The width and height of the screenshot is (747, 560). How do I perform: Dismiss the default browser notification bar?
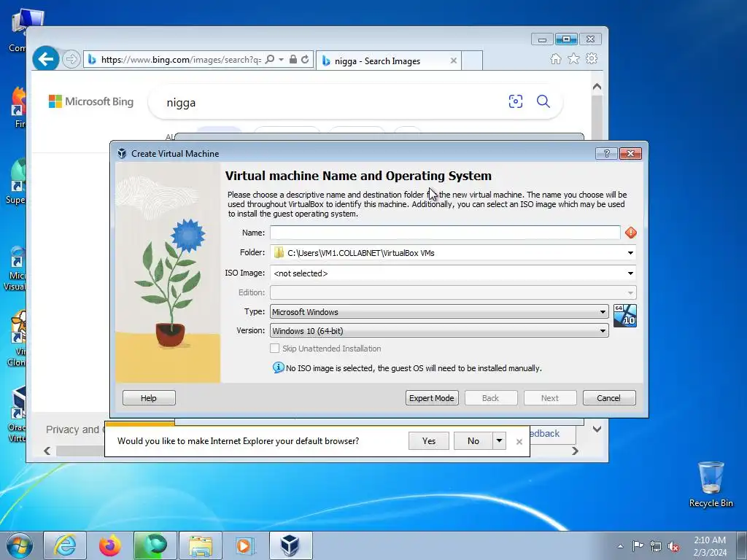pyautogui.click(x=519, y=442)
